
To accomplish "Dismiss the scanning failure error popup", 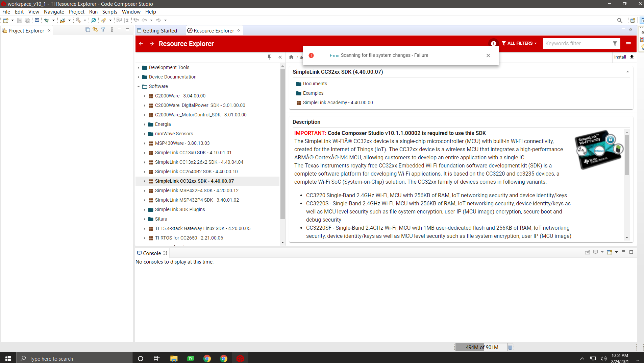I will 488,55.
